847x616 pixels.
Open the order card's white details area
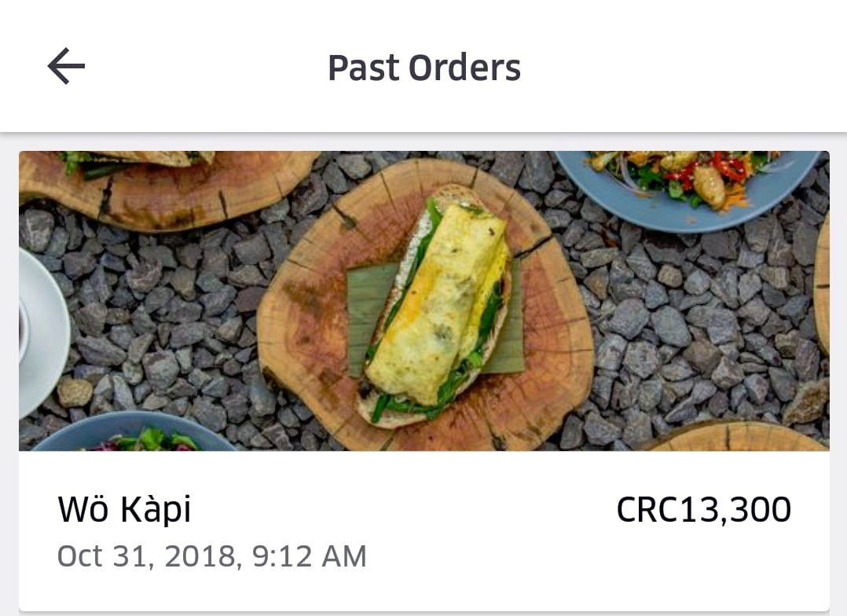tap(424, 531)
